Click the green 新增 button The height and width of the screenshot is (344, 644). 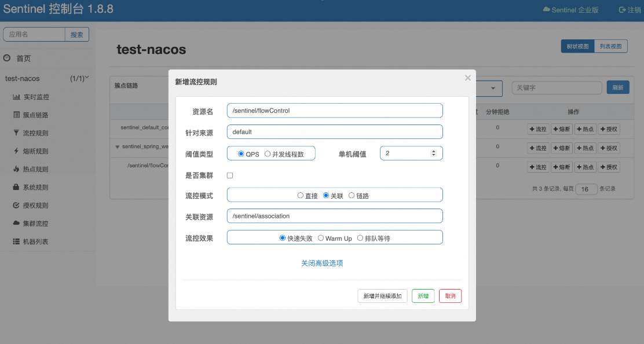pyautogui.click(x=423, y=296)
